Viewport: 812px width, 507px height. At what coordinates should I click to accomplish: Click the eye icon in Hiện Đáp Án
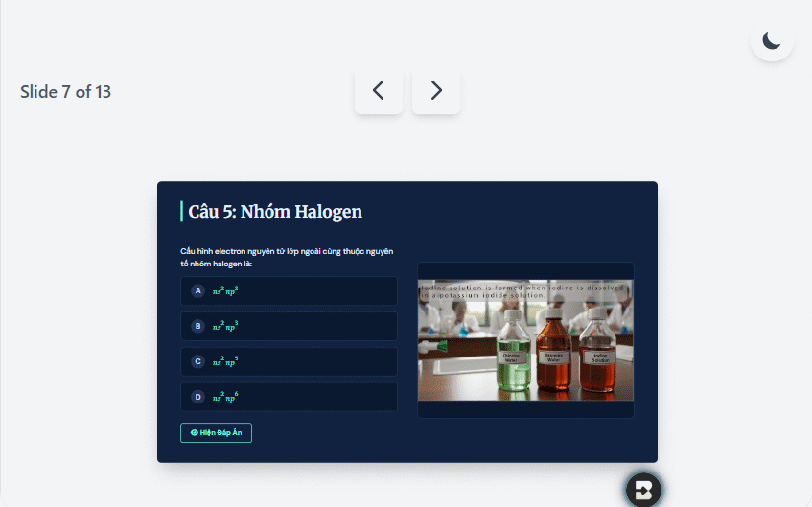tap(195, 433)
